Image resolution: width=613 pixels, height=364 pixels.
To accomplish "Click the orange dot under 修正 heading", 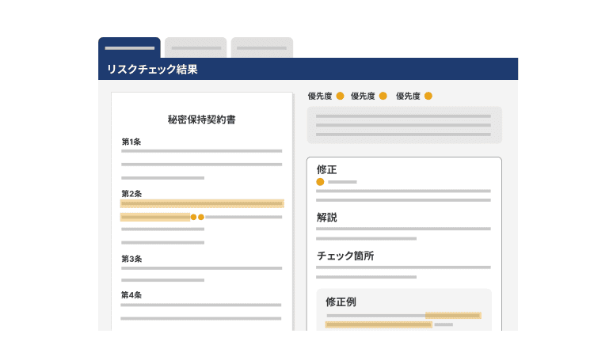I will [320, 182].
